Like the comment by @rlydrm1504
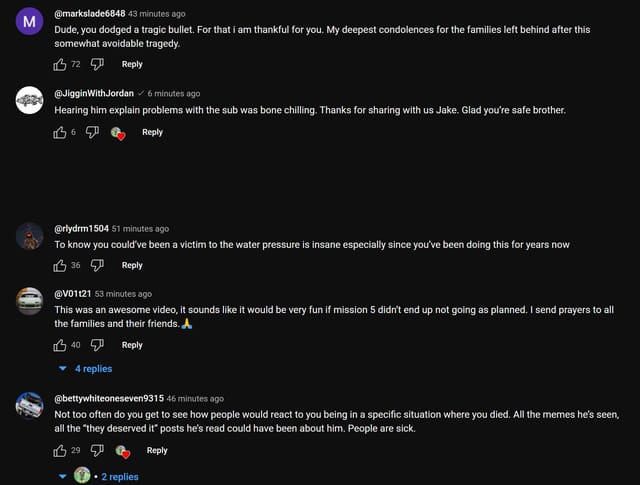Viewport: 640px width, 485px height. (60, 265)
